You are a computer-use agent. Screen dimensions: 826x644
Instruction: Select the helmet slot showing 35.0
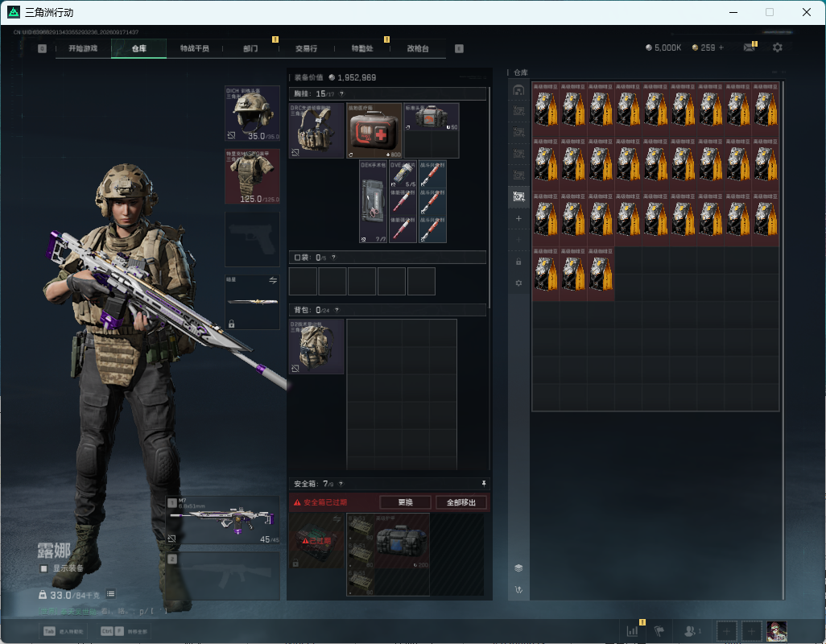(252, 114)
